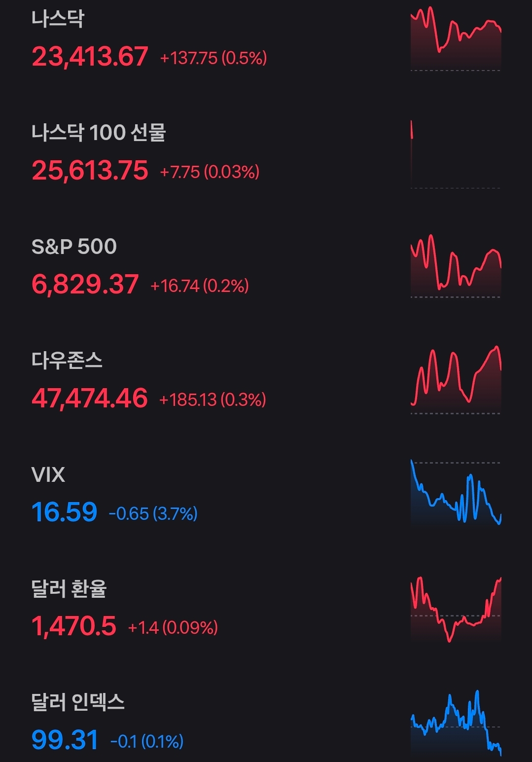532x762 pixels.
Task: View the S&P 500 sparkline chart
Action: 456,266
